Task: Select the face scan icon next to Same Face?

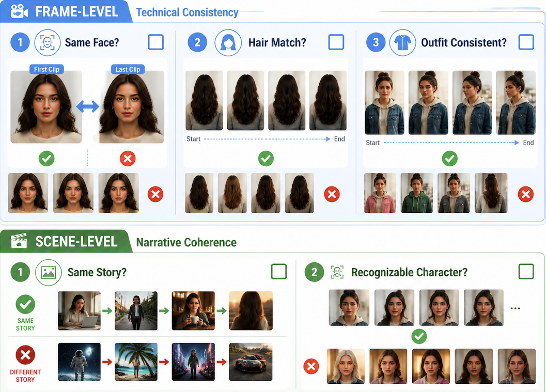Action: [x=48, y=43]
